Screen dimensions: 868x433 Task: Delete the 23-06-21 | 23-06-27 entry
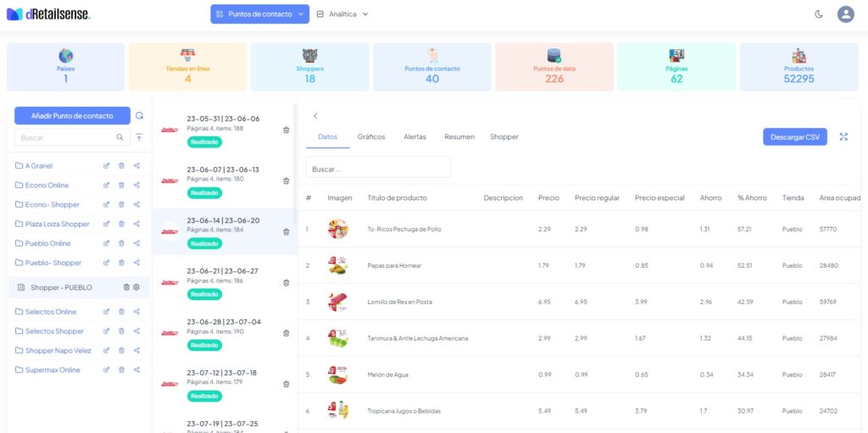pyautogui.click(x=287, y=283)
